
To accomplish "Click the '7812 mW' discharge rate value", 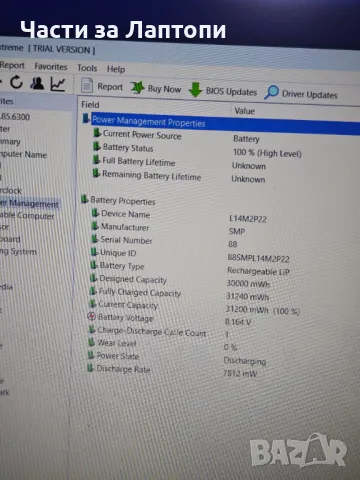I will (240, 373).
